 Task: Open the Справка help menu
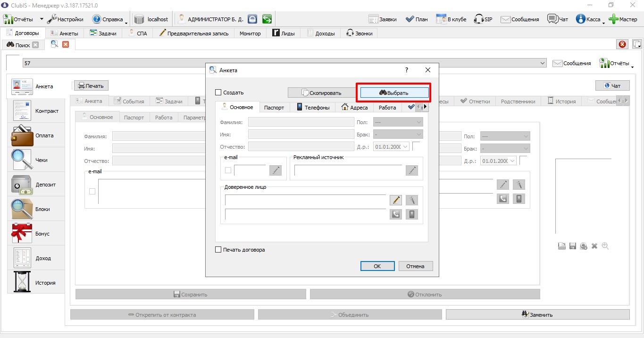click(x=108, y=19)
